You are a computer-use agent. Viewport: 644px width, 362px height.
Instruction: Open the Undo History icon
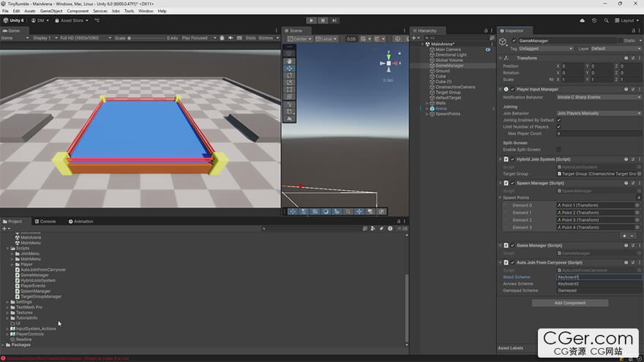(594, 20)
